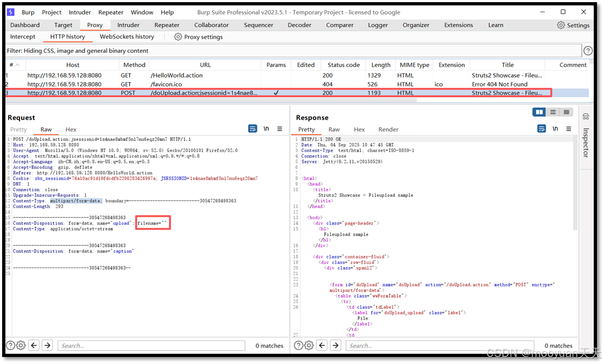The image size is (604, 364).
Task: Go to previous Response search match
Action: click(322, 346)
